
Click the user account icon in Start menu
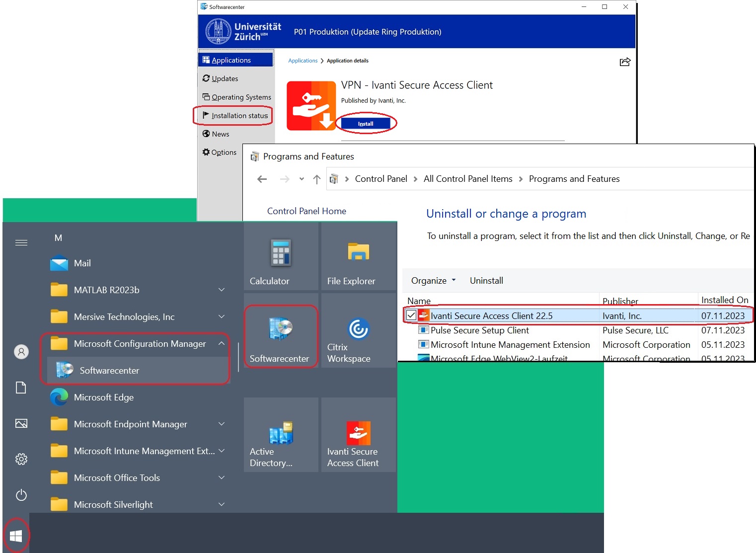pos(21,352)
